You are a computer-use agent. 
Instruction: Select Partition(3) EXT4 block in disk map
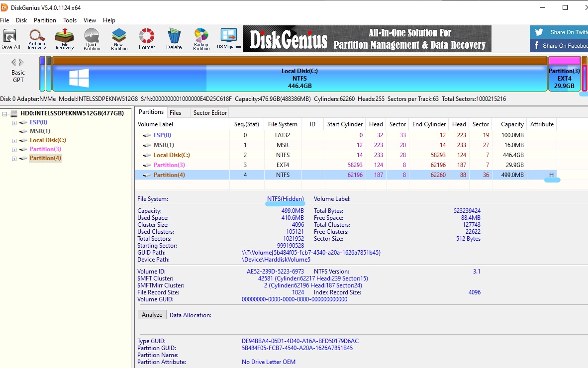point(565,74)
